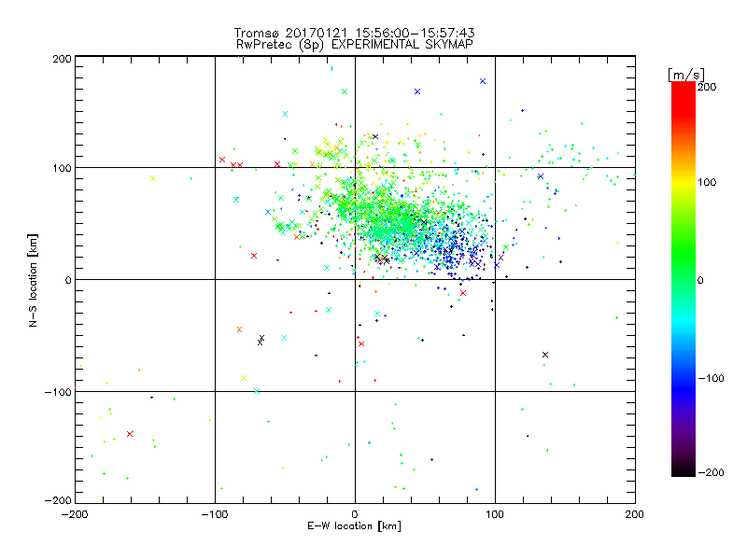
Task: Click the 'E-W location [km]' axis label
Action: coord(354,526)
